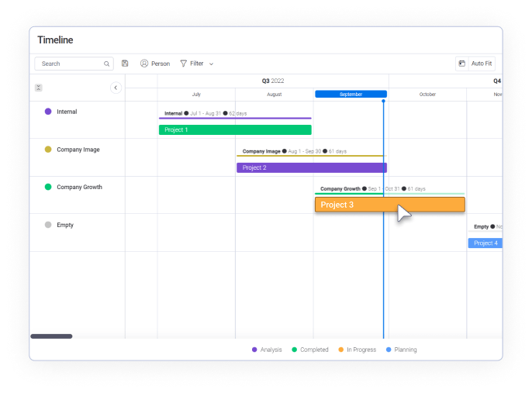Screen dimensions: 532x393
Task: Click the September month header
Action: 351,95
